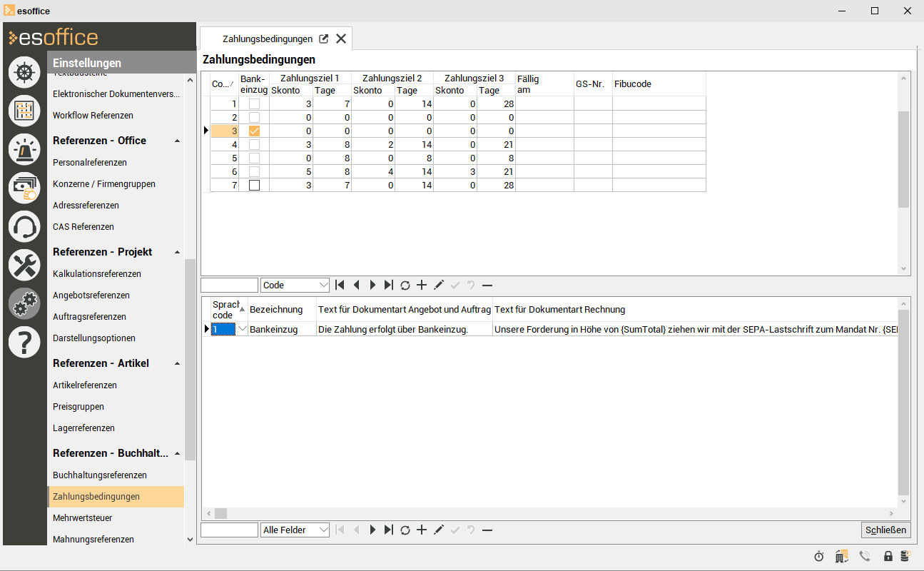Add new language text in lower navigator
The image size is (924, 571).
pyautogui.click(x=421, y=530)
